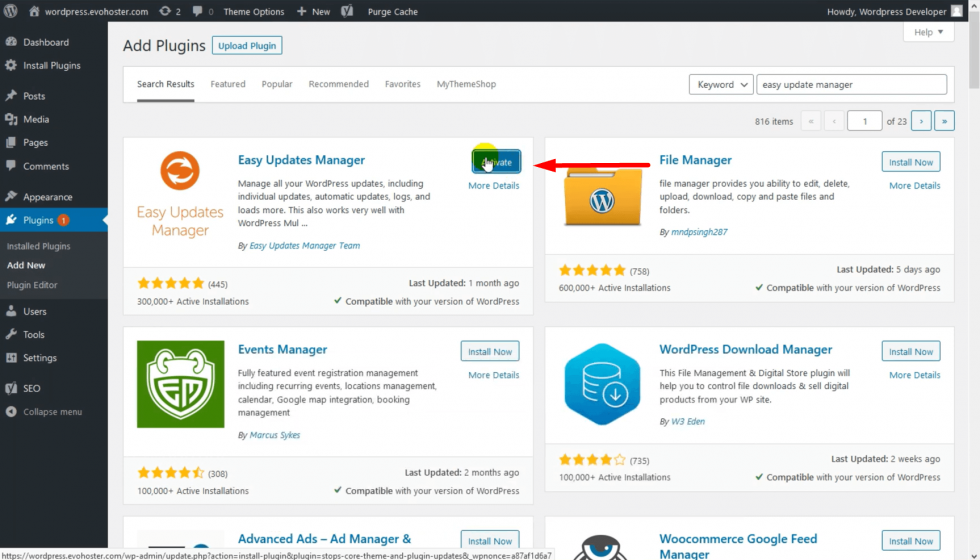Click the Easy Updates Manager logo thumbnail

pos(180,194)
